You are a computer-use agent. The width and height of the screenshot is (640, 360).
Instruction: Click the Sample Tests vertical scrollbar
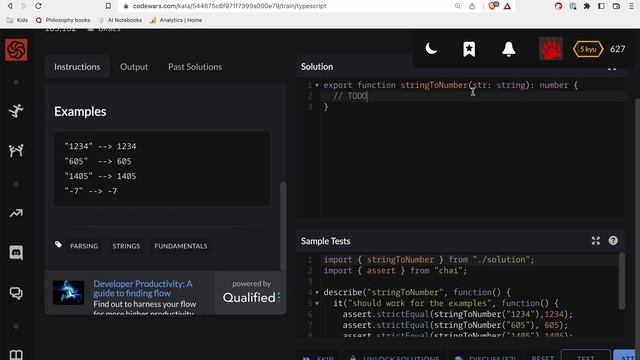pyautogui.click(x=622, y=281)
